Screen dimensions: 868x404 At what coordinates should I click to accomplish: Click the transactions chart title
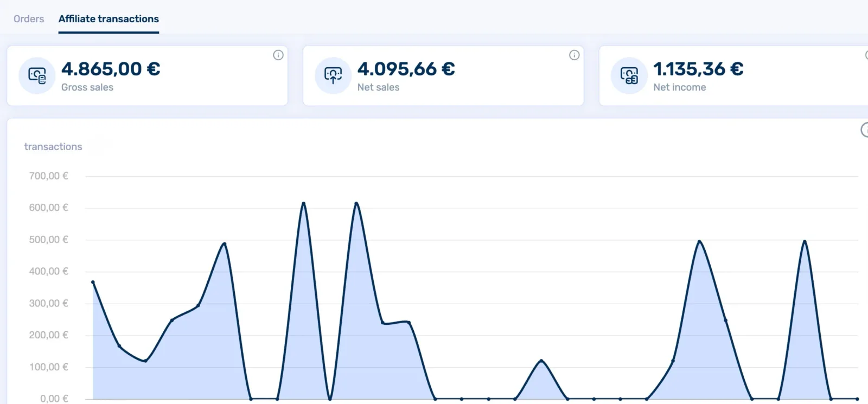pos(53,146)
